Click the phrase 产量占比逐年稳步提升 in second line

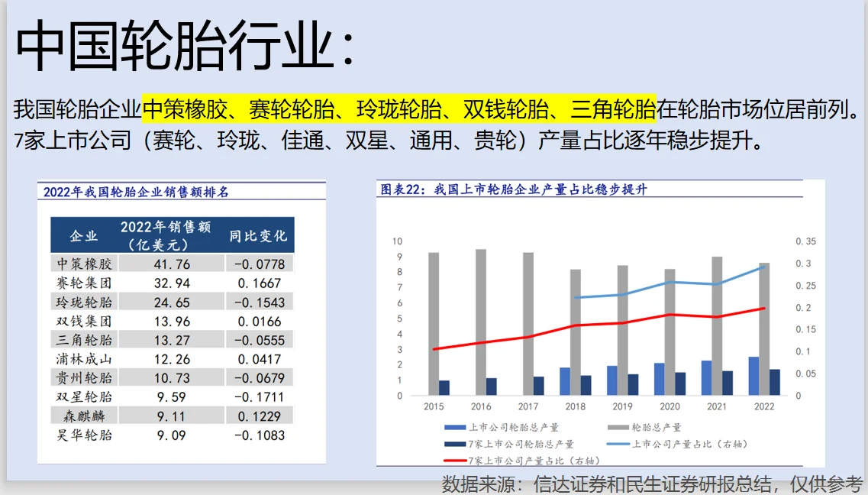tap(644, 140)
